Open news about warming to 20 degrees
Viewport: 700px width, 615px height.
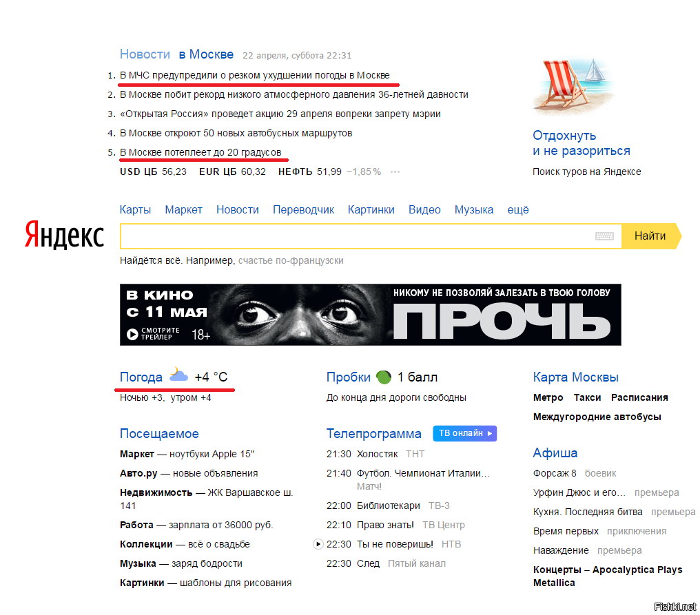(200, 152)
